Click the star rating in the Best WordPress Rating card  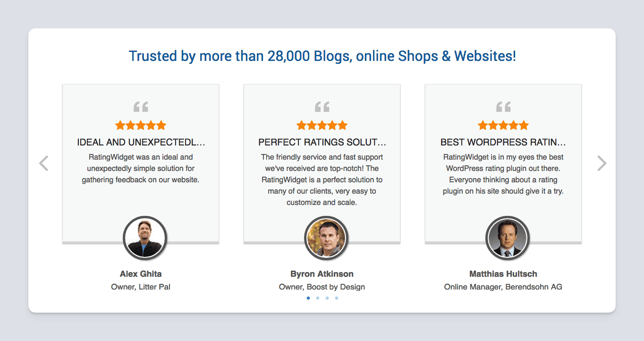point(503,125)
